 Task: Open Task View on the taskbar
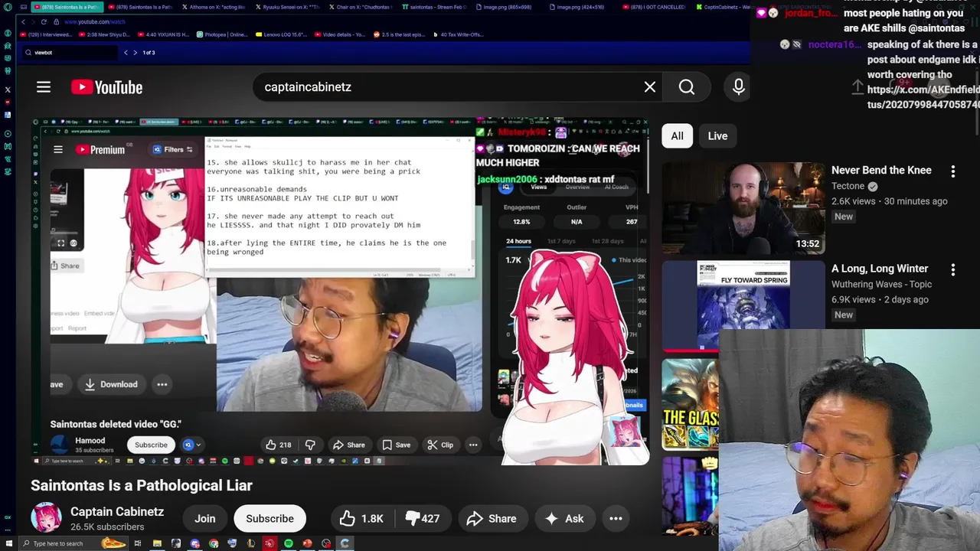[x=138, y=543]
